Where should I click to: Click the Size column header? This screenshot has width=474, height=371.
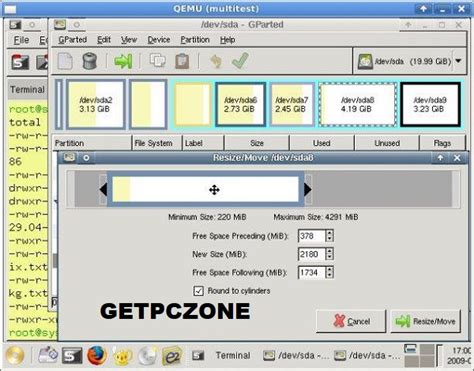257,143
